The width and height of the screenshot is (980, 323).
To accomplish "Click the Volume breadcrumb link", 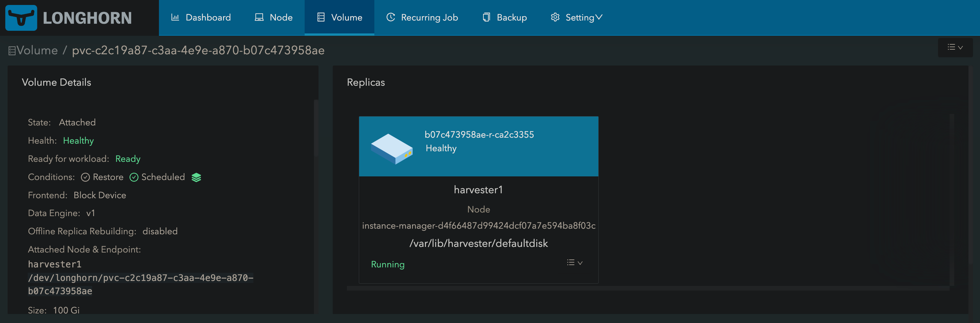I will tap(38, 50).
